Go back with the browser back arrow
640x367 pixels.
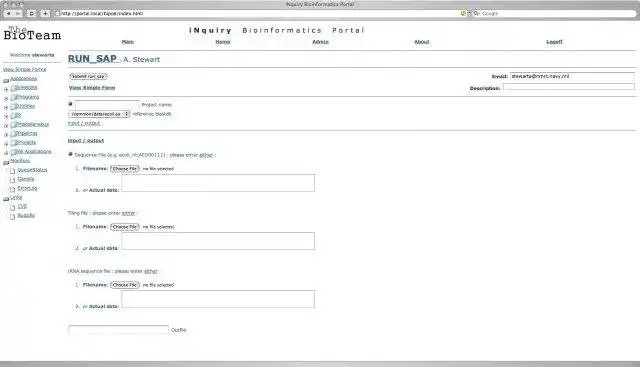[x=8, y=13]
